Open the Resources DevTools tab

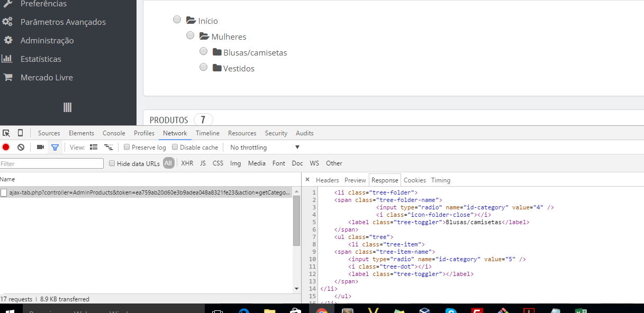[242, 133]
